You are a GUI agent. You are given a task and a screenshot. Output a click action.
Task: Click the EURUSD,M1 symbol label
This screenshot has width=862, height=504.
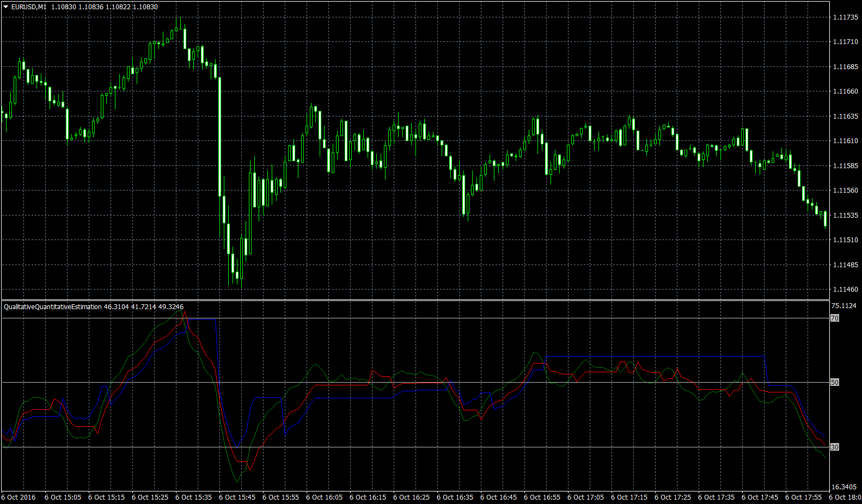click(x=29, y=7)
